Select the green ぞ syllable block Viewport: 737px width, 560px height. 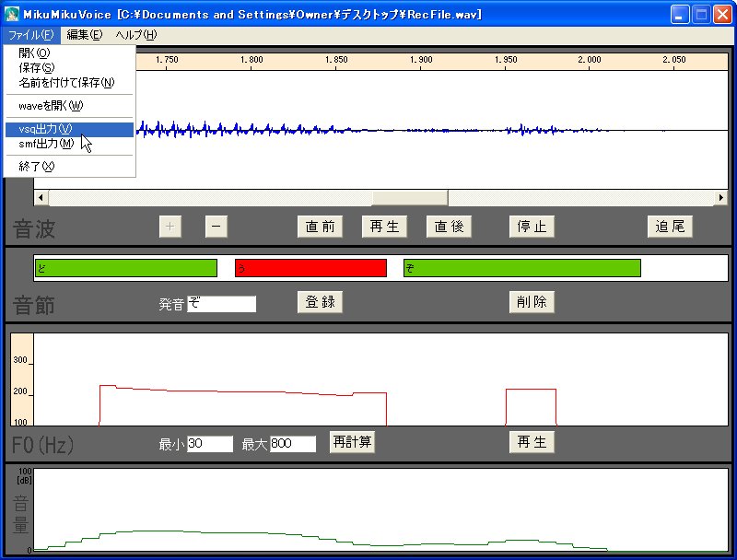(x=522, y=268)
